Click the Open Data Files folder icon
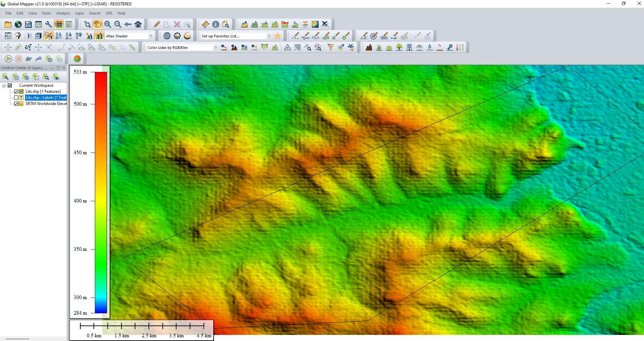This screenshot has height=341, width=644. point(8,24)
